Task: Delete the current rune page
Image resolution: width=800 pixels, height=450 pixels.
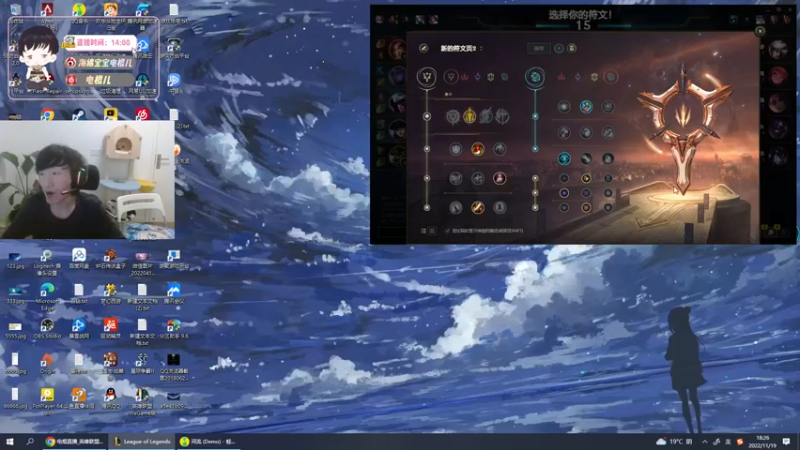Action: (x=572, y=48)
